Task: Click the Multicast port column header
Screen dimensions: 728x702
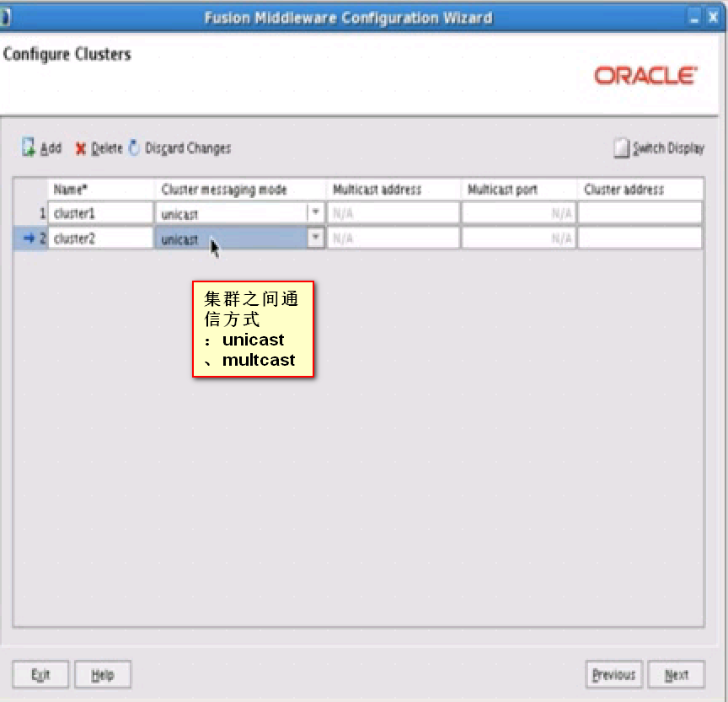Action: [518, 190]
